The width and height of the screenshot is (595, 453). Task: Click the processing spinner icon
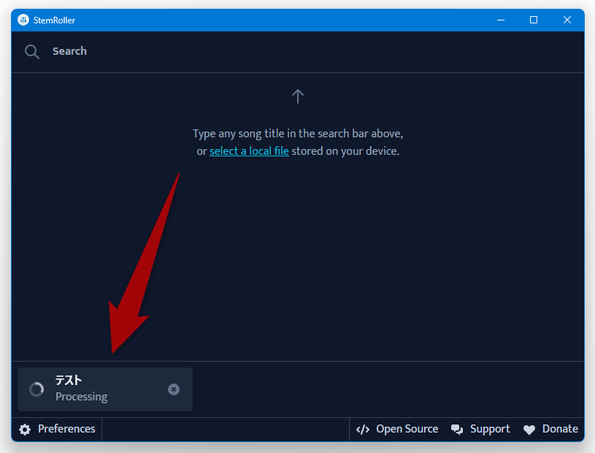pyautogui.click(x=37, y=389)
